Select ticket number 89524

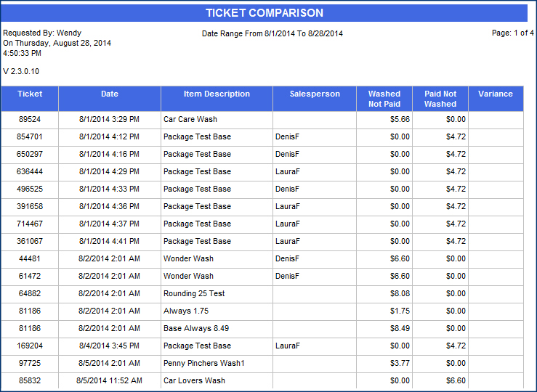point(30,119)
